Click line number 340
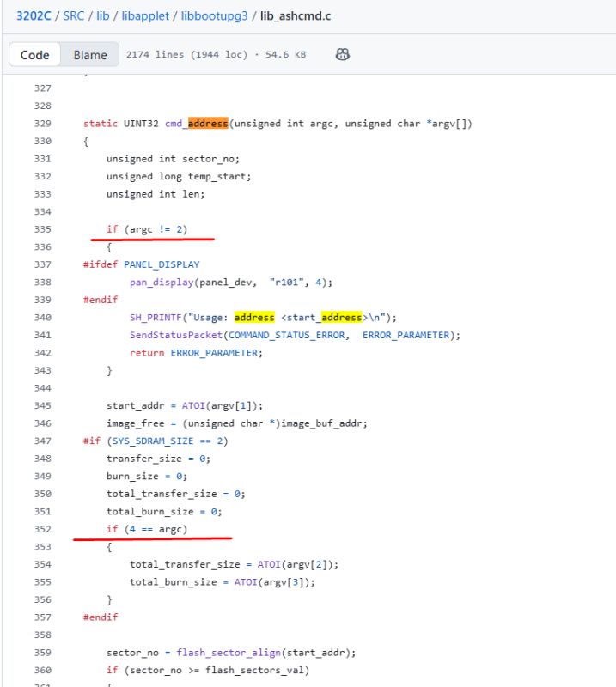 click(x=43, y=318)
